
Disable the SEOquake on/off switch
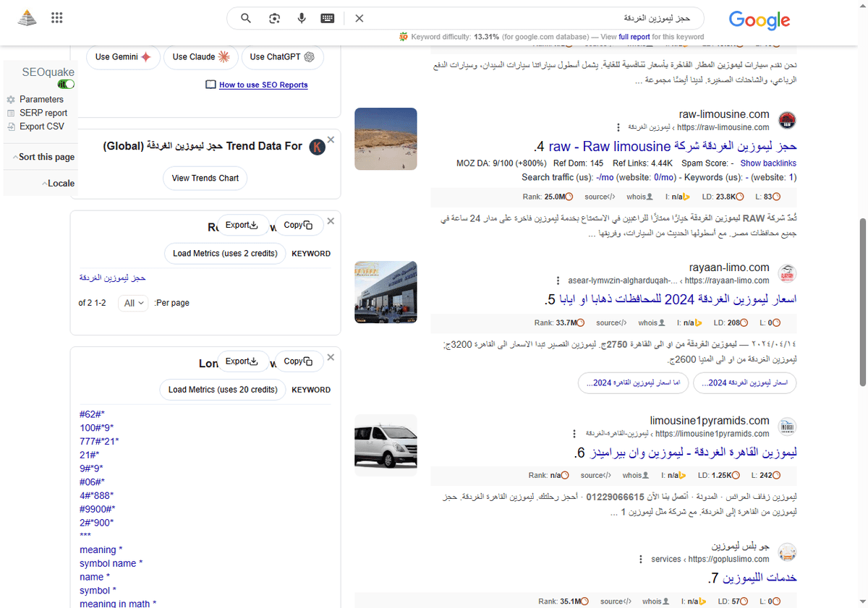click(x=66, y=84)
